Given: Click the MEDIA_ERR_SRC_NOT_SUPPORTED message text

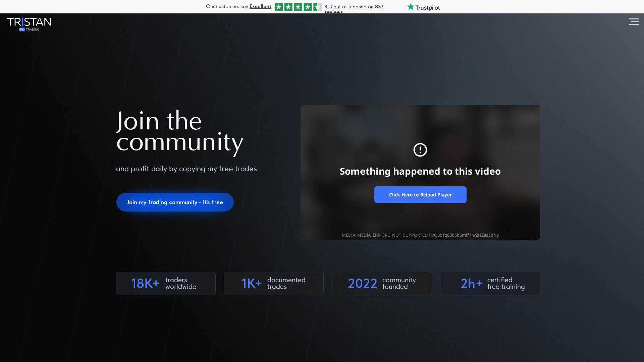Looking at the screenshot, I should [420, 235].
